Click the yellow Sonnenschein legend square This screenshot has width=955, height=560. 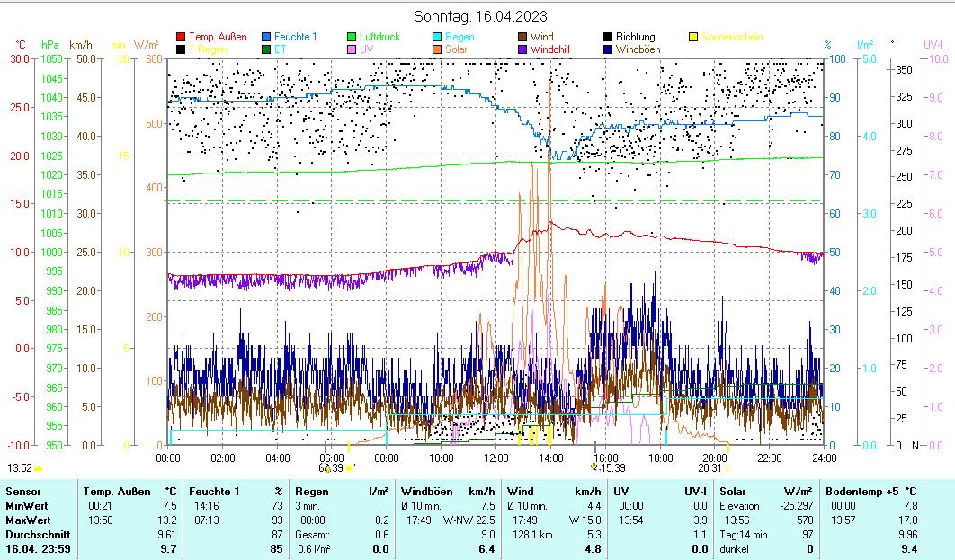(x=693, y=37)
